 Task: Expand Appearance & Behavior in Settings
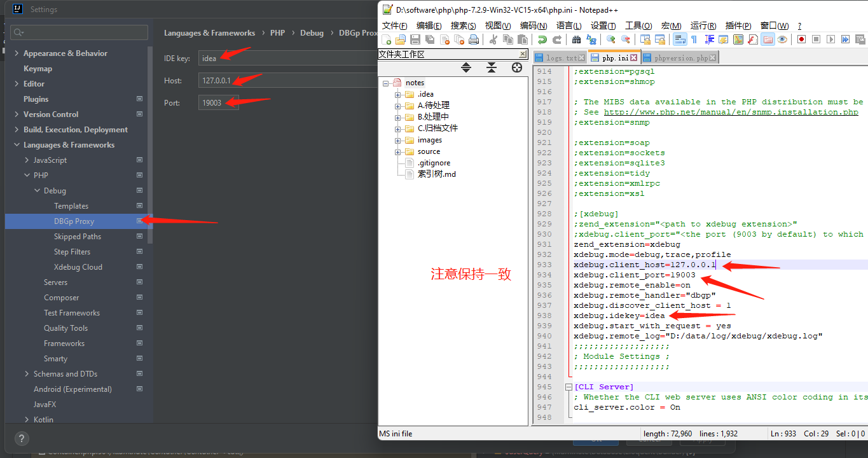tap(17, 53)
